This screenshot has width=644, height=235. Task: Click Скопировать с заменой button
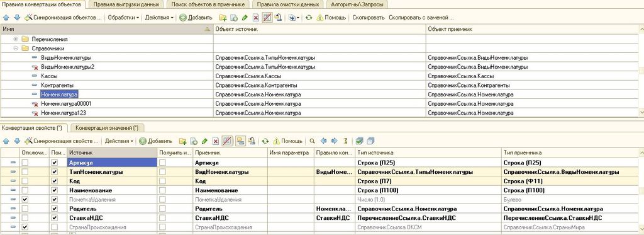pyautogui.click(x=421, y=18)
